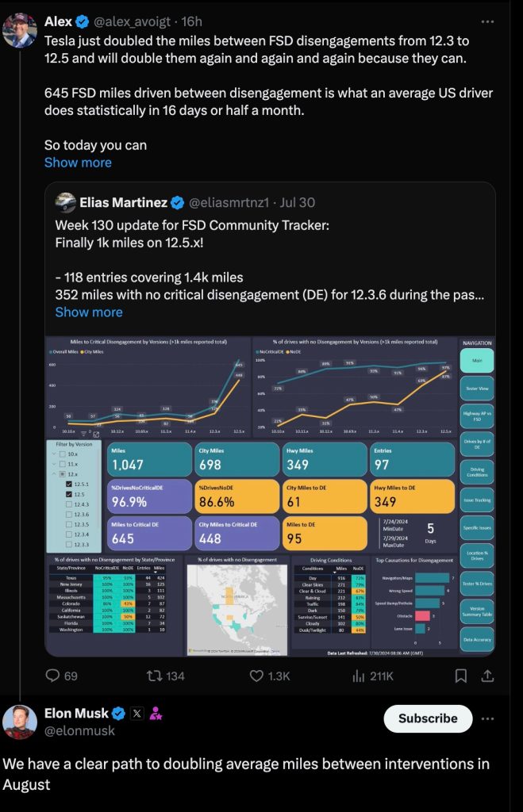The image size is (523, 812).
Task: Open more options beside the Subscribe button
Action: coord(489,718)
